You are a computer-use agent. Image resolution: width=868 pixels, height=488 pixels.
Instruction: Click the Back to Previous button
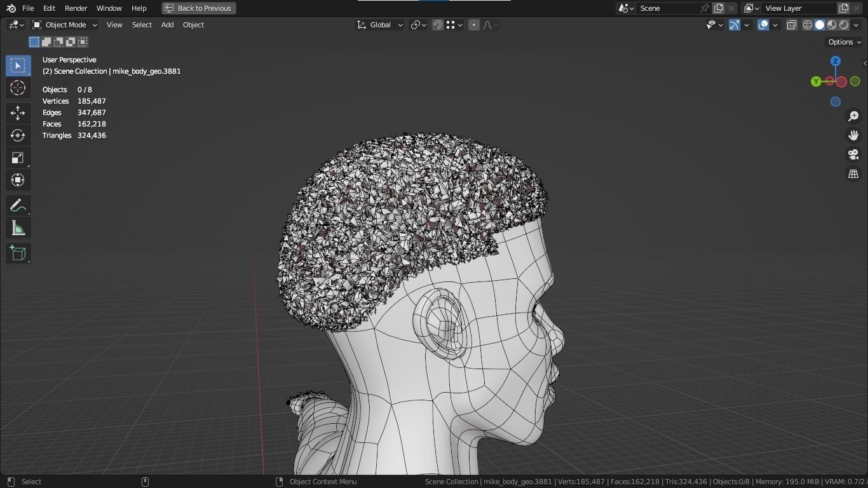click(199, 8)
